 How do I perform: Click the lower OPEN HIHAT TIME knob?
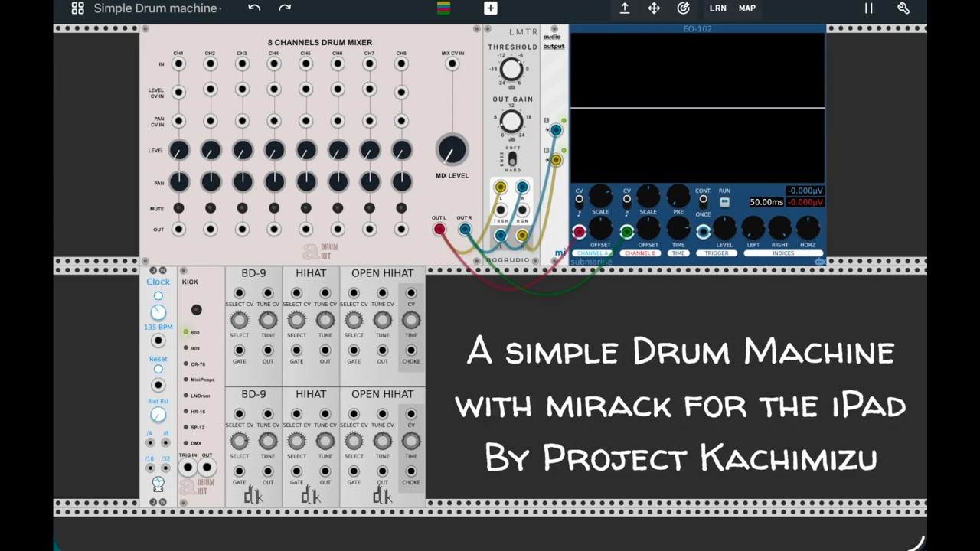coord(411,442)
